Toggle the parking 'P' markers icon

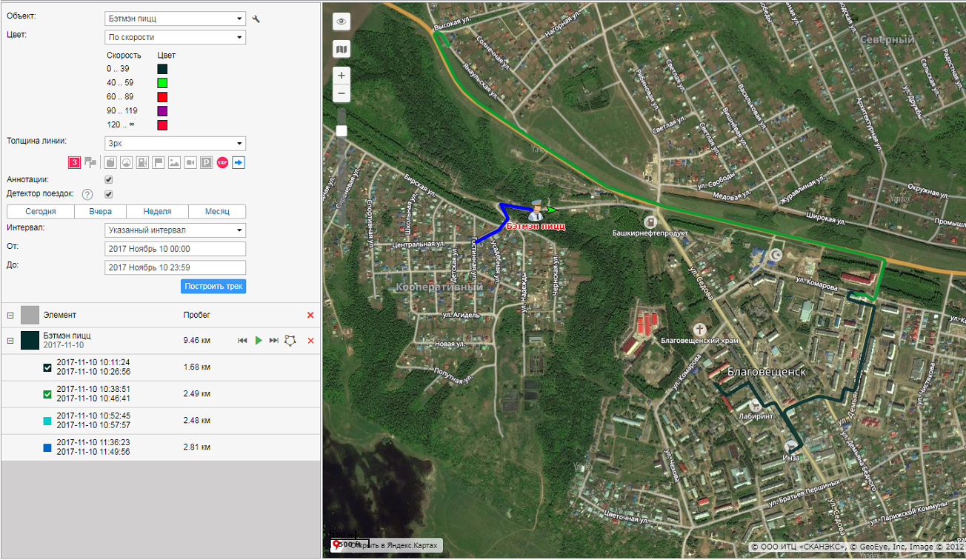(x=207, y=162)
